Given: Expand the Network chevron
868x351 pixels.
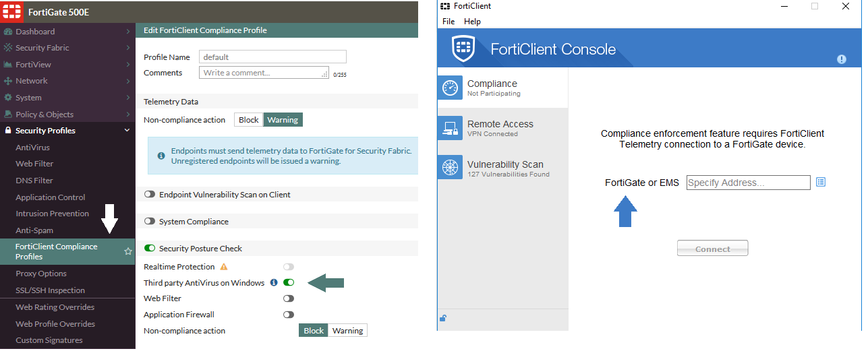Looking at the screenshot, I should click(128, 81).
